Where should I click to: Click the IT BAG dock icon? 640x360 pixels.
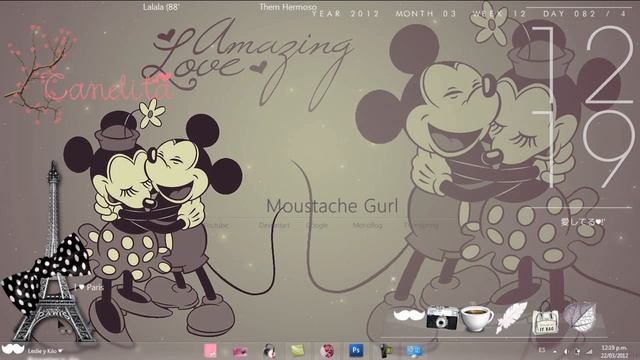(545, 322)
